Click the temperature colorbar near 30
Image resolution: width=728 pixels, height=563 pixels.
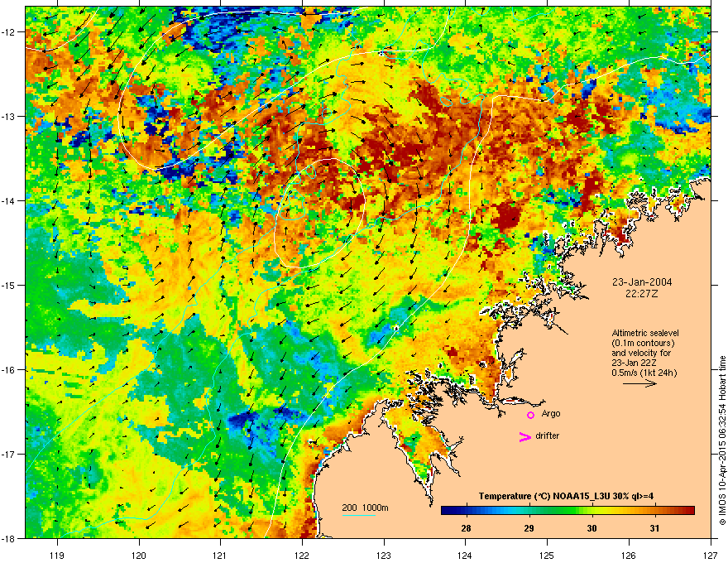592,511
